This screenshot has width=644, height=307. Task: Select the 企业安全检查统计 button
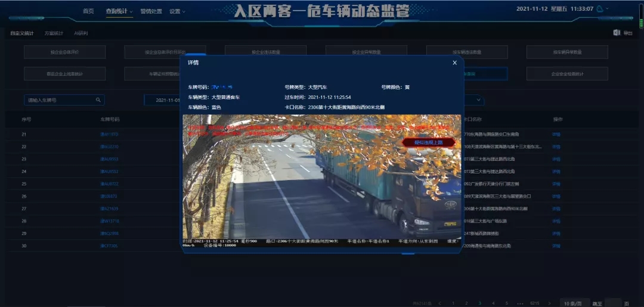[567, 73]
